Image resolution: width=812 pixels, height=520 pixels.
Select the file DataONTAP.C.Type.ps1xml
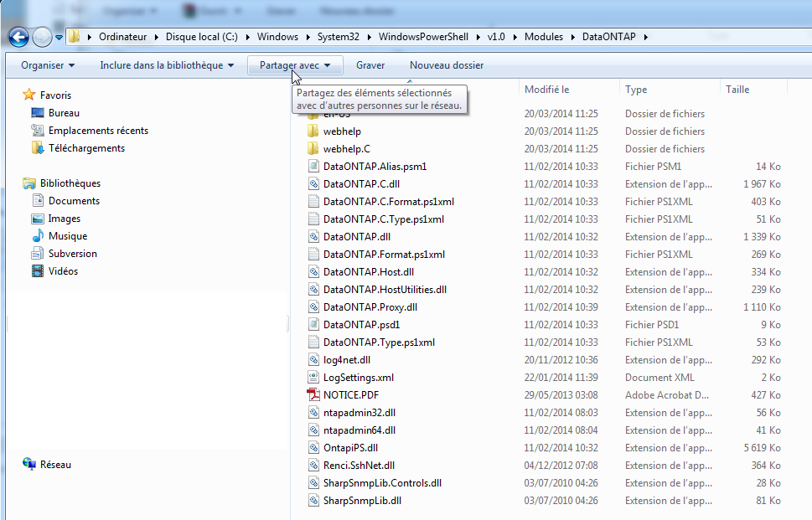click(384, 219)
